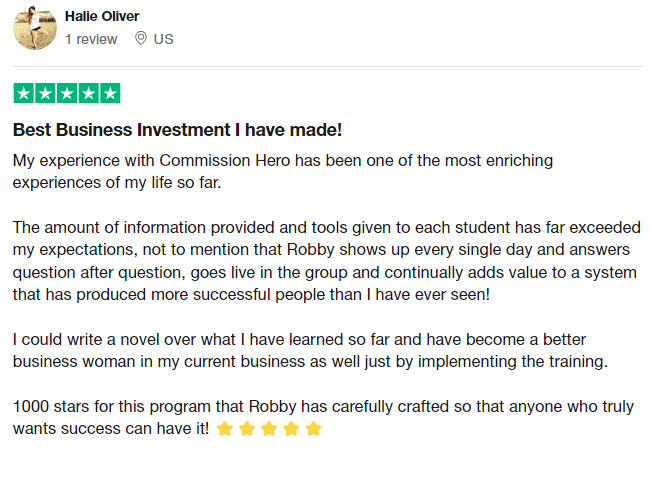This screenshot has width=650, height=478.
Task: Click Halie Oliver's profile photo
Action: 35,28
